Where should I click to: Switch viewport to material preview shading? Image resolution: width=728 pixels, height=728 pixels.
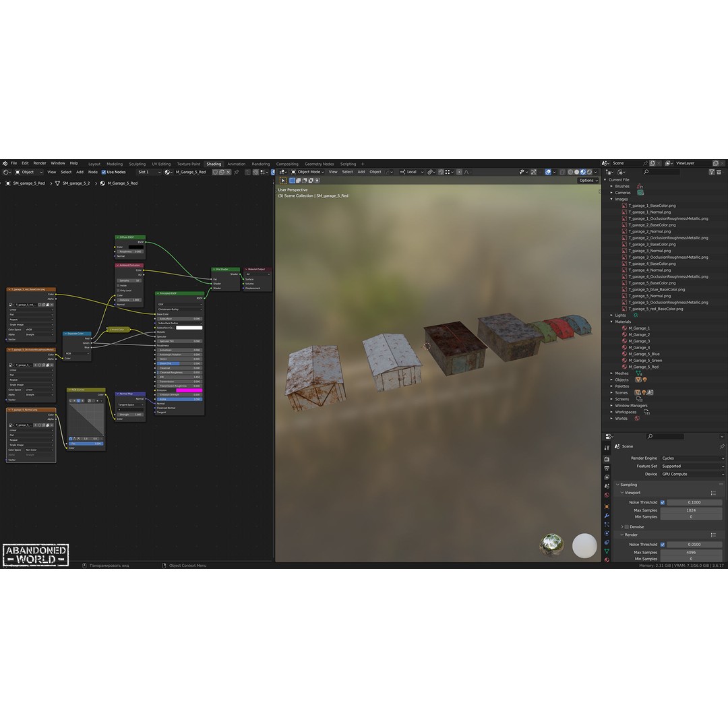(583, 173)
